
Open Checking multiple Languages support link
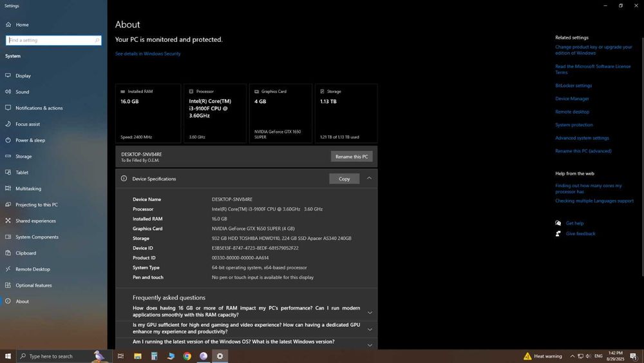click(x=594, y=201)
